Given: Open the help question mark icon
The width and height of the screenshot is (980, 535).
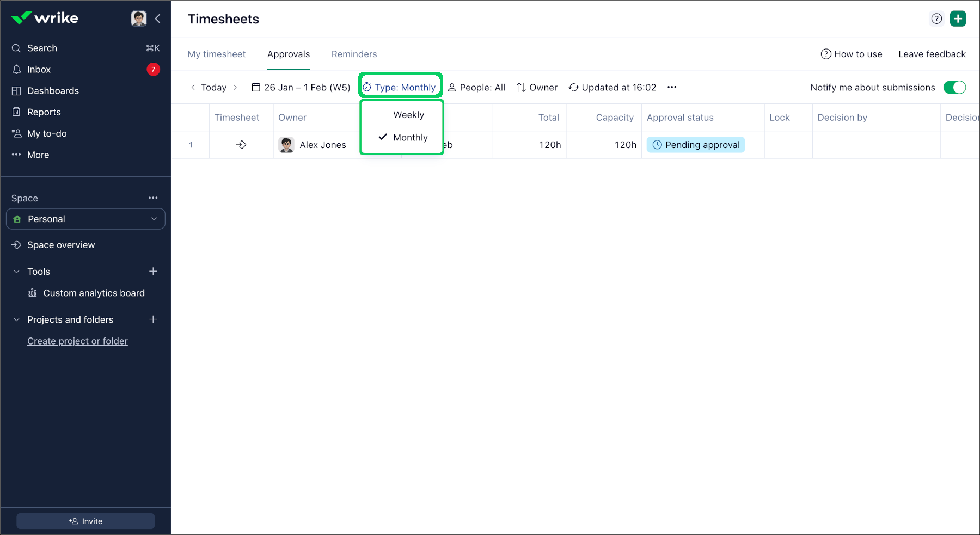Looking at the screenshot, I should click(x=936, y=19).
